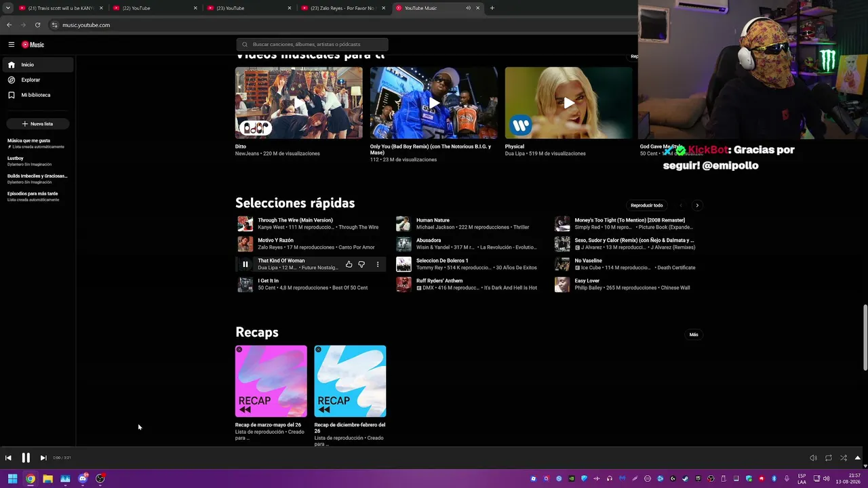Click the Seleccion De Boleros 1 cover
This screenshot has height=488, width=868.
click(x=403, y=264)
